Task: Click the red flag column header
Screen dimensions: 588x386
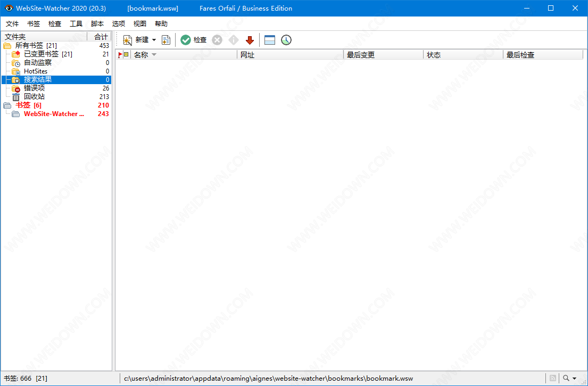Action: (x=120, y=55)
